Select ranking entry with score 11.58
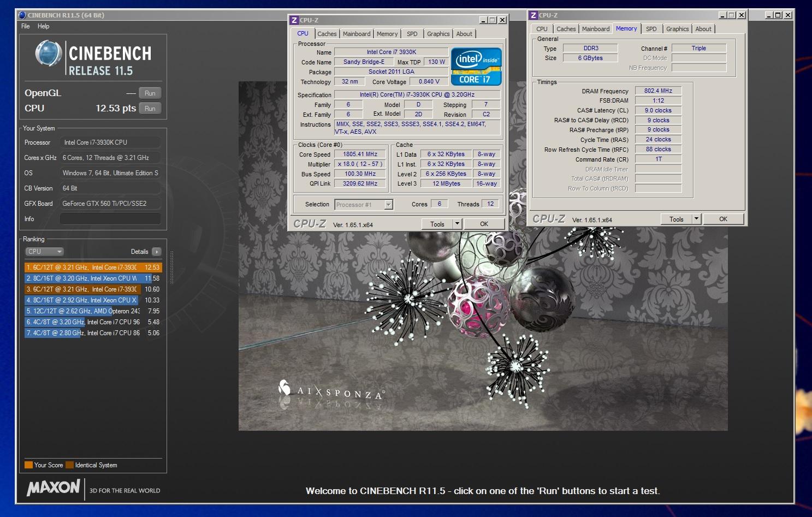 (x=93, y=278)
